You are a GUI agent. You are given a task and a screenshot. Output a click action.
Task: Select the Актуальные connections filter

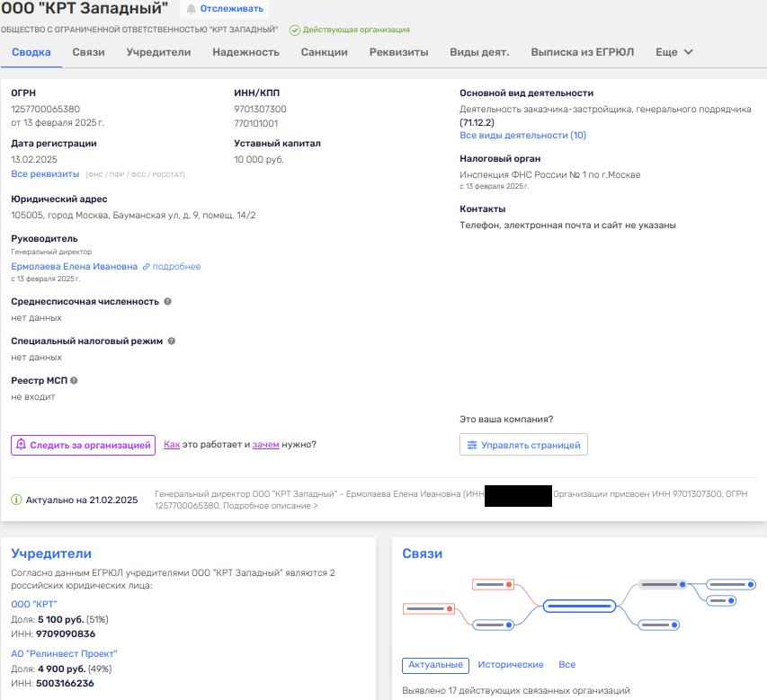435,665
